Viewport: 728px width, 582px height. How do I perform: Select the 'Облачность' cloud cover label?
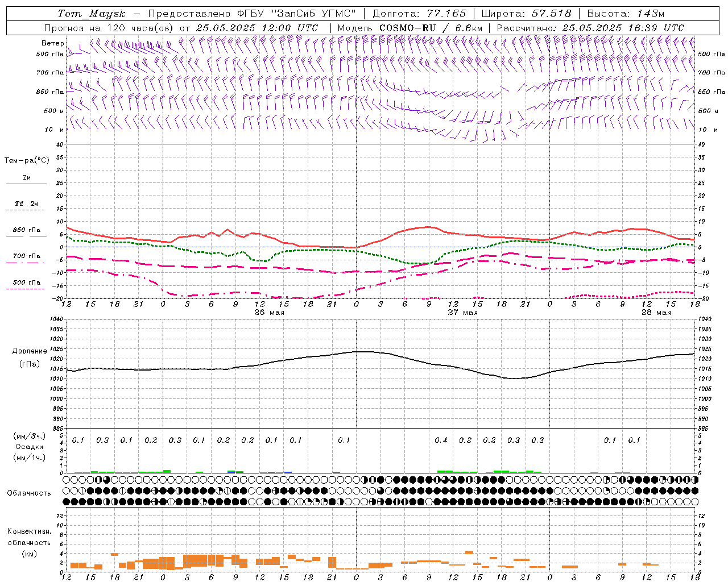pos(29,493)
